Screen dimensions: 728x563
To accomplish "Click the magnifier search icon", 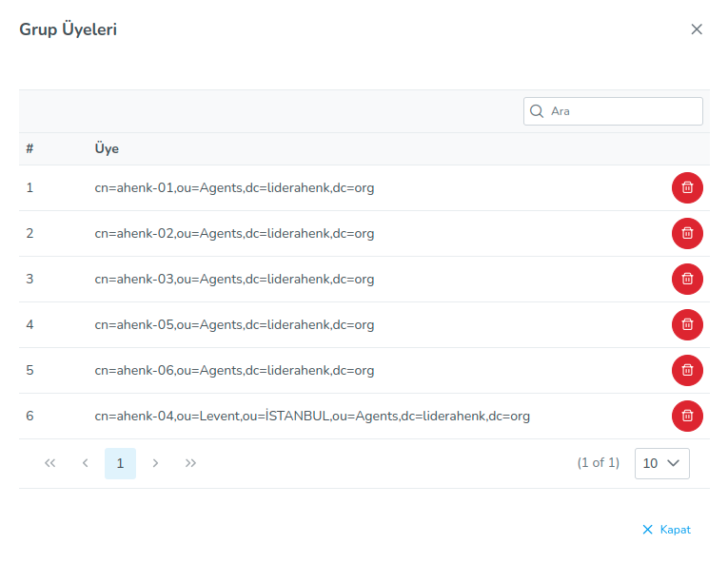I will click(537, 111).
